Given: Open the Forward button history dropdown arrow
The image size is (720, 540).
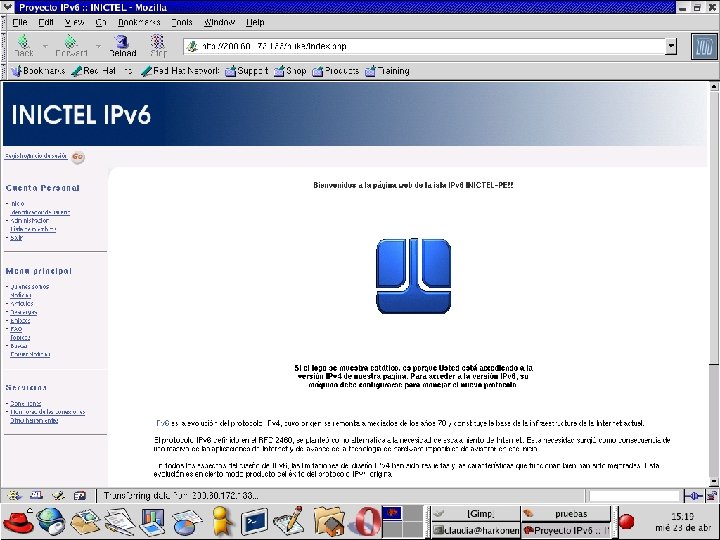Looking at the screenshot, I should 98,46.
